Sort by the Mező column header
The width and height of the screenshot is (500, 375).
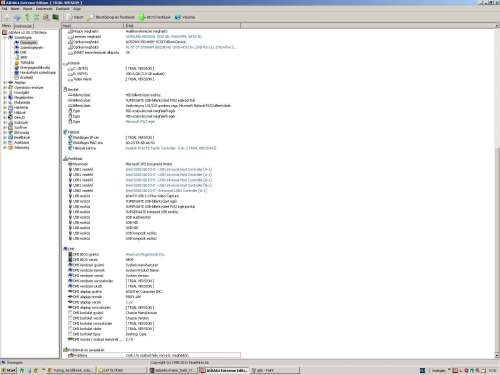pyautogui.click(x=93, y=26)
